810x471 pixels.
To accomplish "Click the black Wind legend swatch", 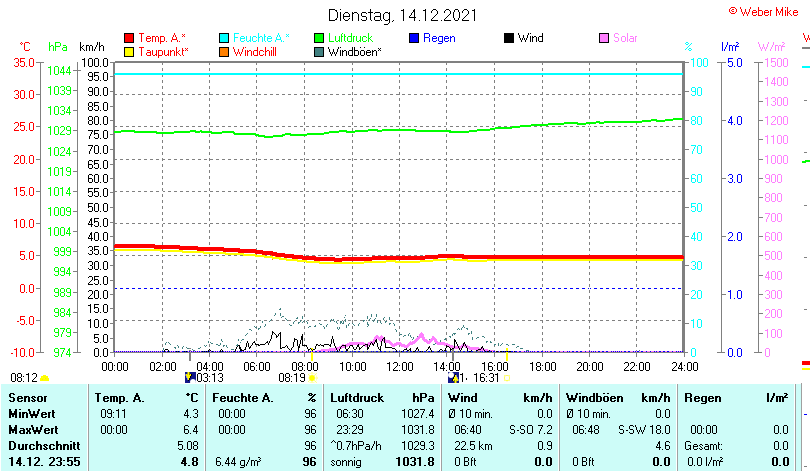I will [509, 38].
